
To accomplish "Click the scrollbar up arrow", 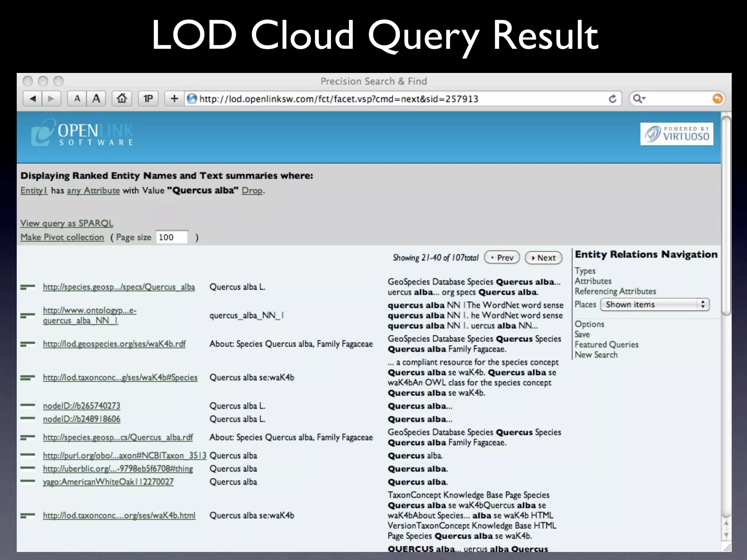I will [726, 523].
